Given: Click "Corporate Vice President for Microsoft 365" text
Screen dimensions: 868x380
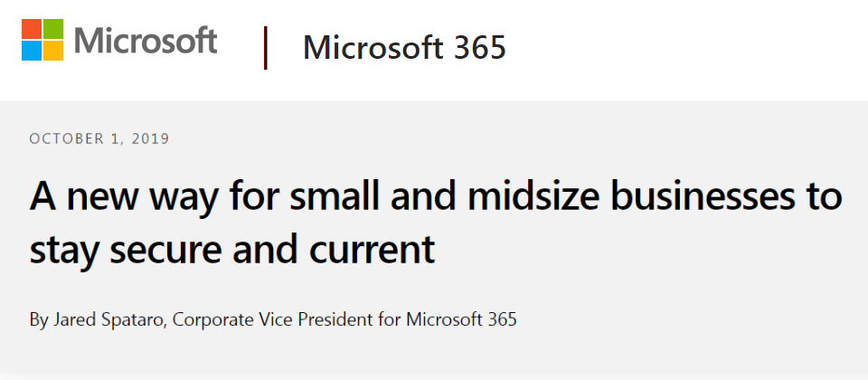Looking at the screenshot, I should [344, 319].
